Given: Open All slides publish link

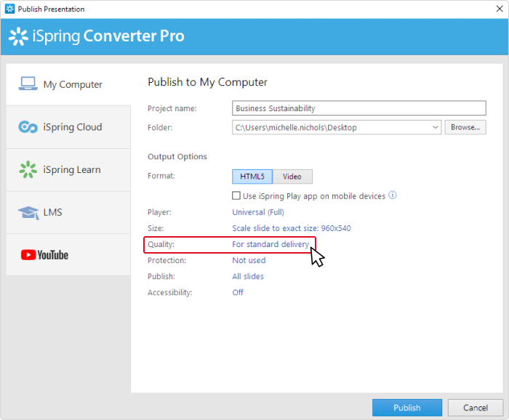Looking at the screenshot, I should [x=248, y=276].
